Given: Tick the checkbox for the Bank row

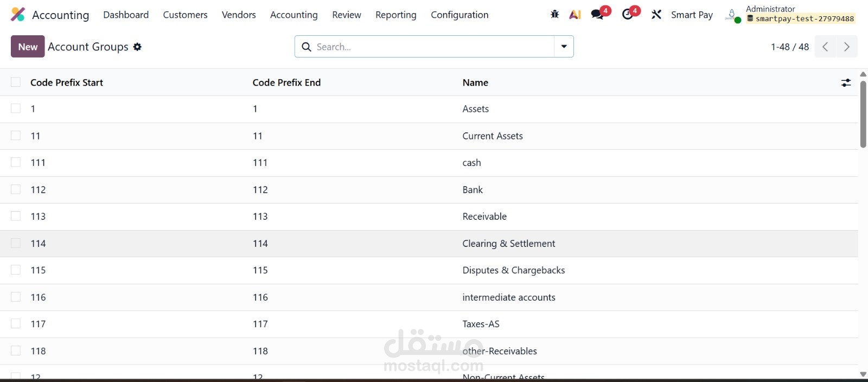Looking at the screenshot, I should click(x=16, y=189).
